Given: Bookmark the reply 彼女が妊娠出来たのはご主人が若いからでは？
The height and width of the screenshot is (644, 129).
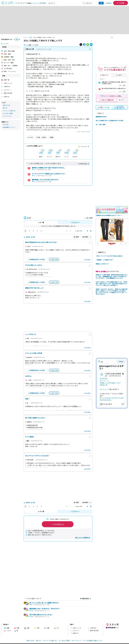Looking at the screenshot, I should coord(90,242).
